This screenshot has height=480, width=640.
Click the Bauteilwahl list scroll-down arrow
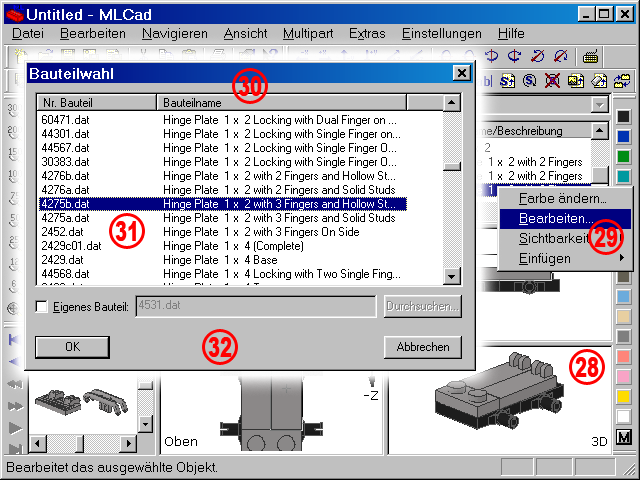451,276
